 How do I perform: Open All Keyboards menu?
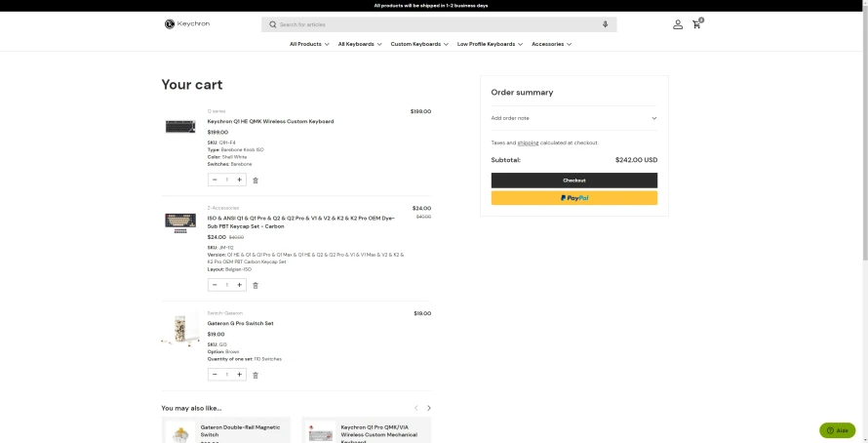(360, 44)
